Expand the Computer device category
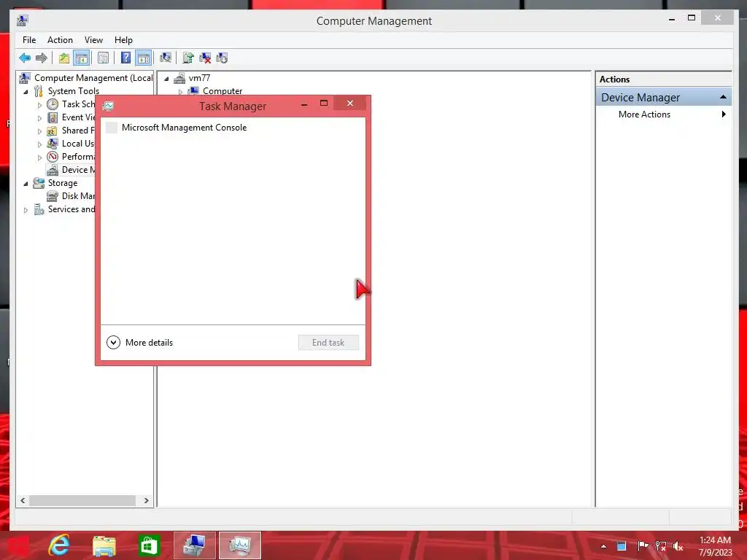The image size is (747, 560). click(181, 91)
